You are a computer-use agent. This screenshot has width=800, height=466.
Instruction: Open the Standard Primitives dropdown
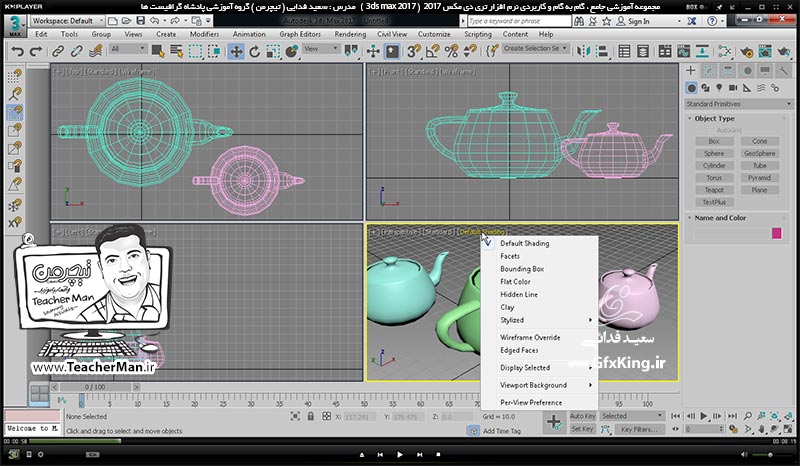pyautogui.click(x=738, y=104)
